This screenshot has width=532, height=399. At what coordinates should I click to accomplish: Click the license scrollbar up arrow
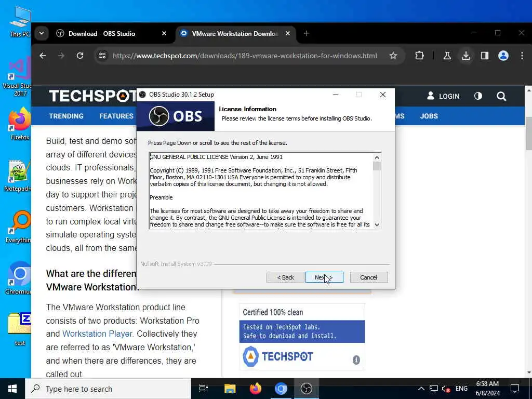(x=377, y=157)
